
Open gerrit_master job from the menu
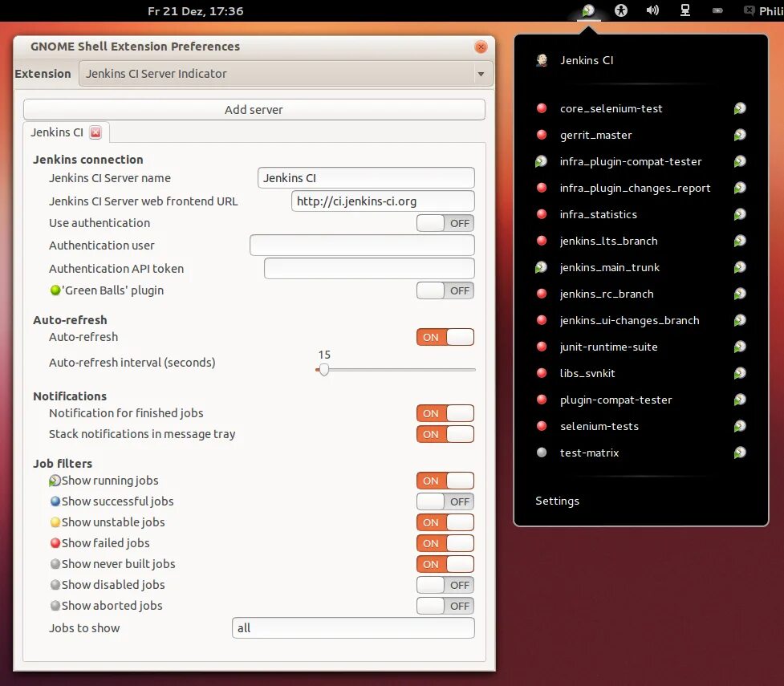(596, 135)
